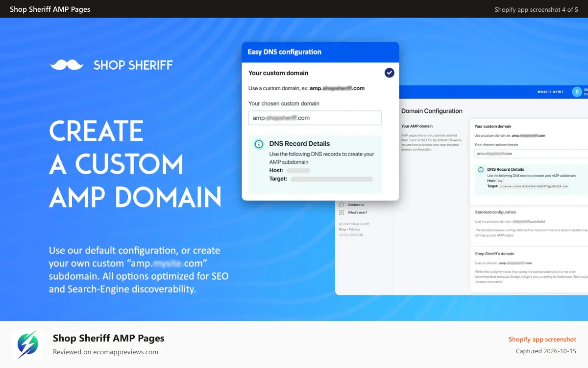The image size is (588, 368).
Task: Click the Contact us chat bubble icon
Action: pyautogui.click(x=342, y=205)
